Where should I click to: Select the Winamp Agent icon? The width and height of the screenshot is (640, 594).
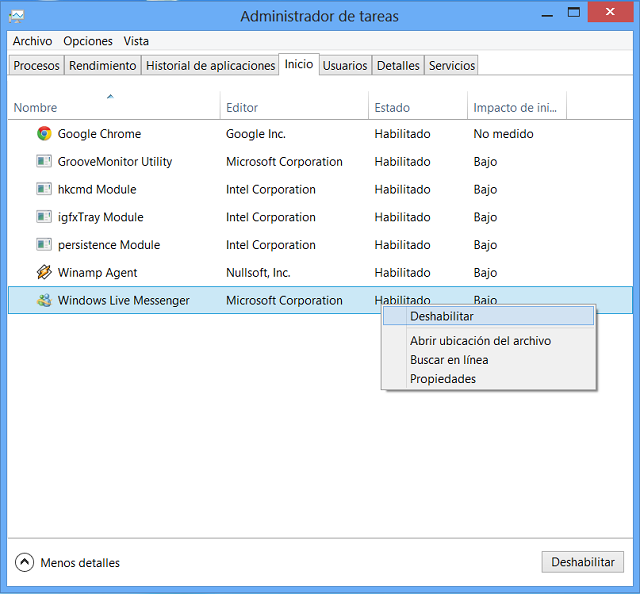(44, 273)
